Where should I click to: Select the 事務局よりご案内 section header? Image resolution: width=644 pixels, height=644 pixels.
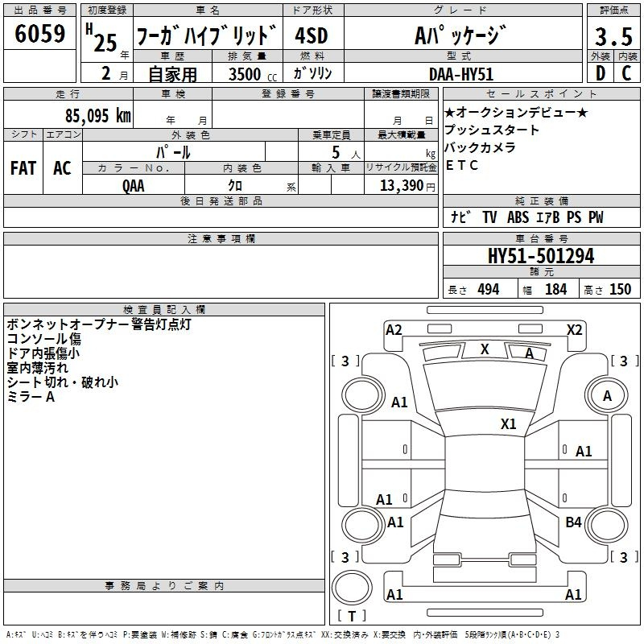click(x=164, y=586)
